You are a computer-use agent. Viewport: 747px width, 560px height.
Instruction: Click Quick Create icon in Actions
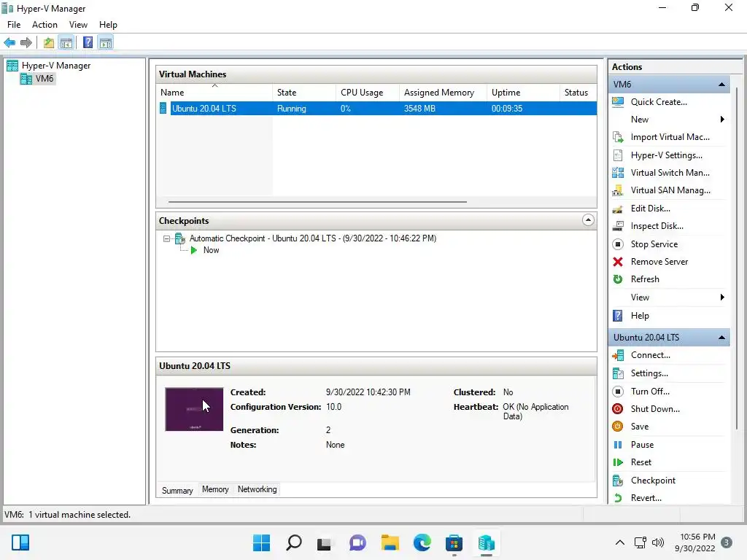(x=618, y=102)
